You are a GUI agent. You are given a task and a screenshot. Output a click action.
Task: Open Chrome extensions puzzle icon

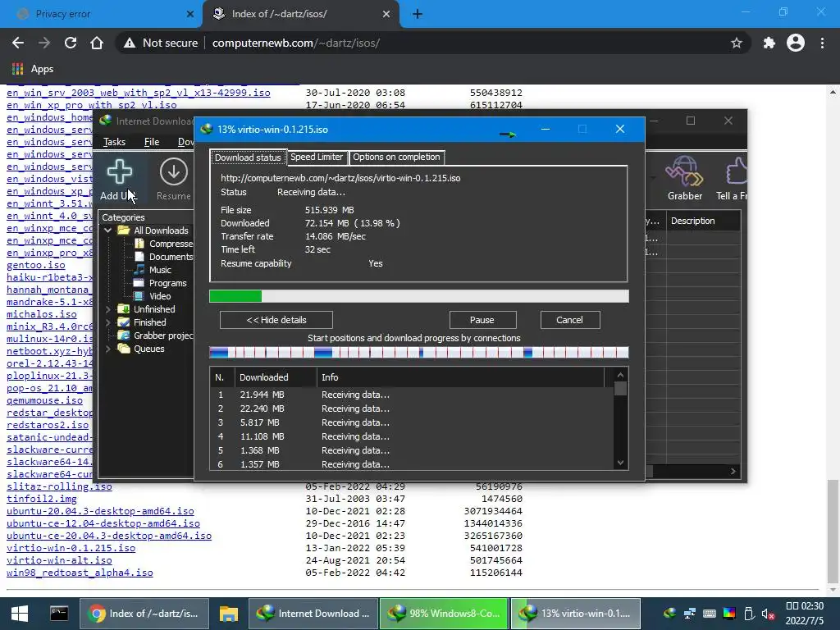(769, 43)
